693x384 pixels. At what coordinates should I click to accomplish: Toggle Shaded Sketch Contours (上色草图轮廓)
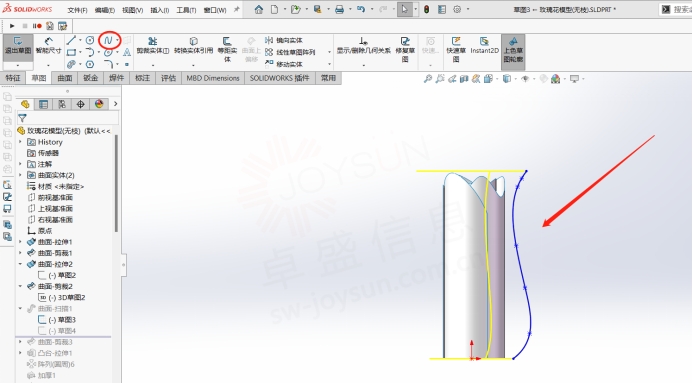coord(513,49)
